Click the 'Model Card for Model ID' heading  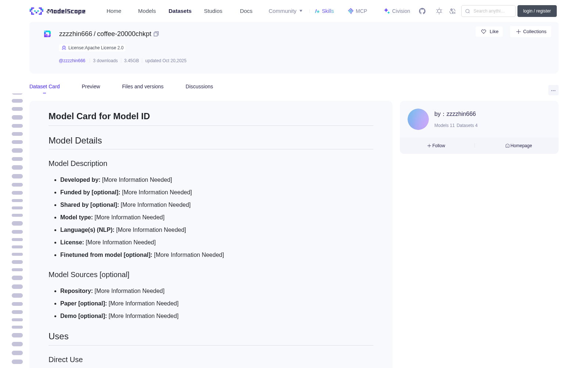(x=99, y=116)
